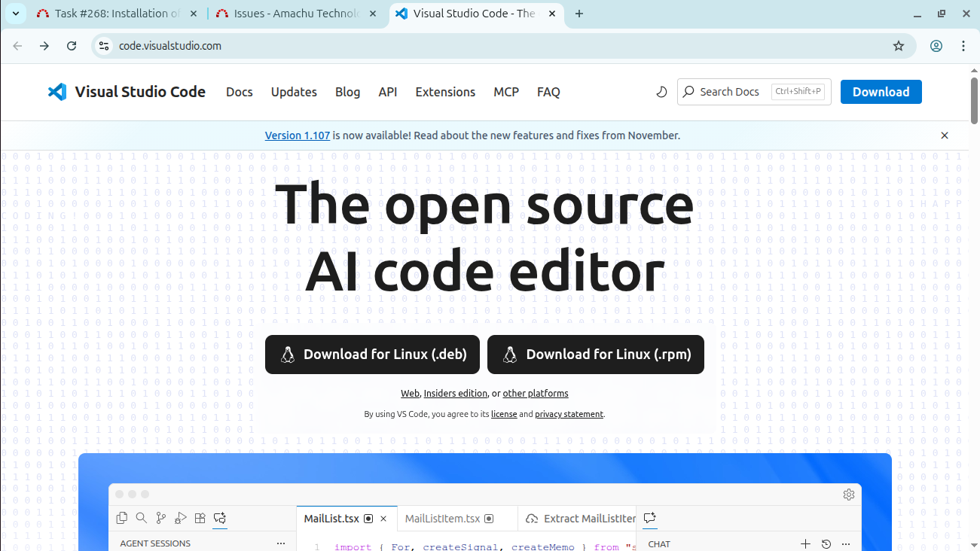Dismiss the version announcement banner

point(944,135)
